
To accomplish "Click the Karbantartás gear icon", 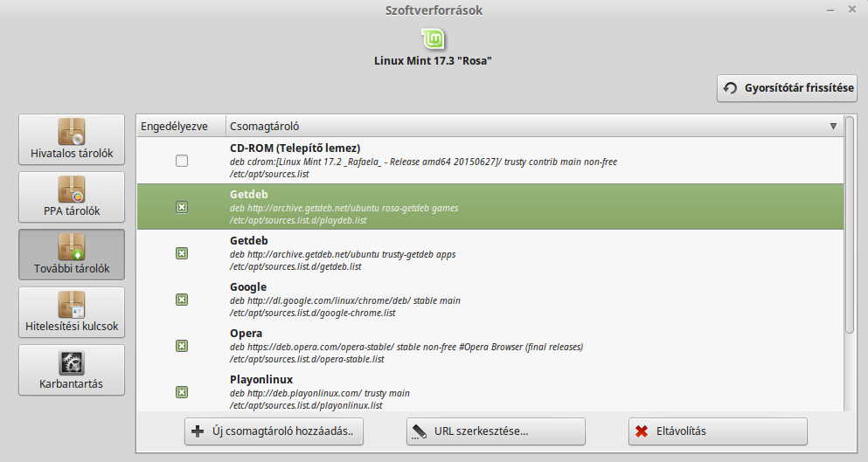I will [72, 363].
